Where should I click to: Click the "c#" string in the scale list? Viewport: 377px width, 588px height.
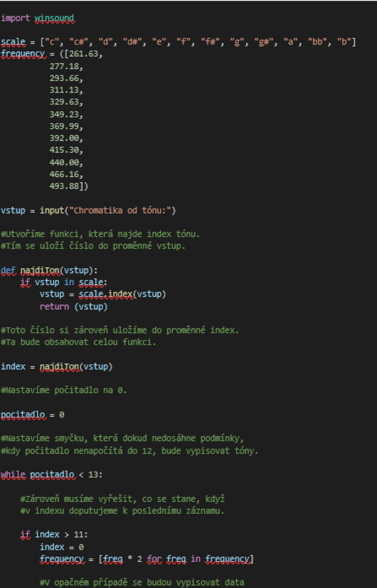[81, 42]
